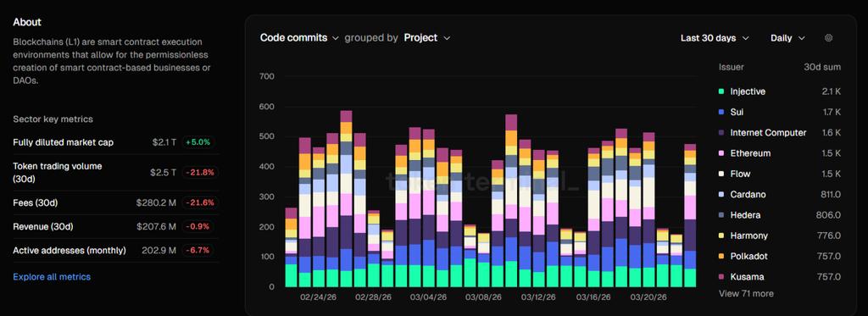Open the Project grouping dropdown
The image size is (868, 316).
pos(427,37)
